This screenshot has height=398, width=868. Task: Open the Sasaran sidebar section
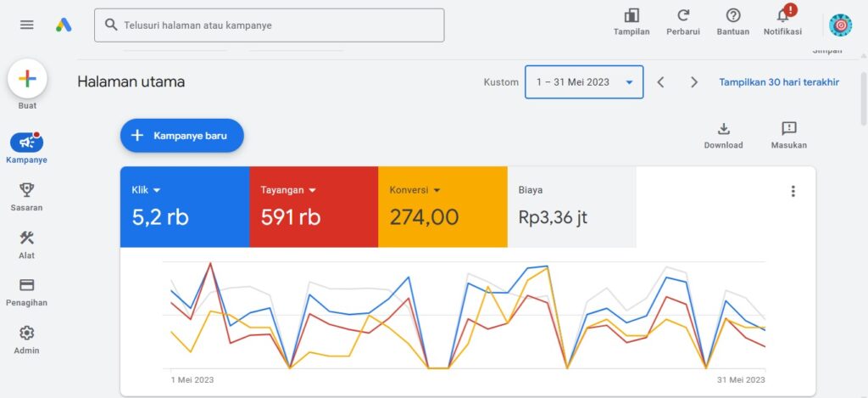tap(26, 190)
